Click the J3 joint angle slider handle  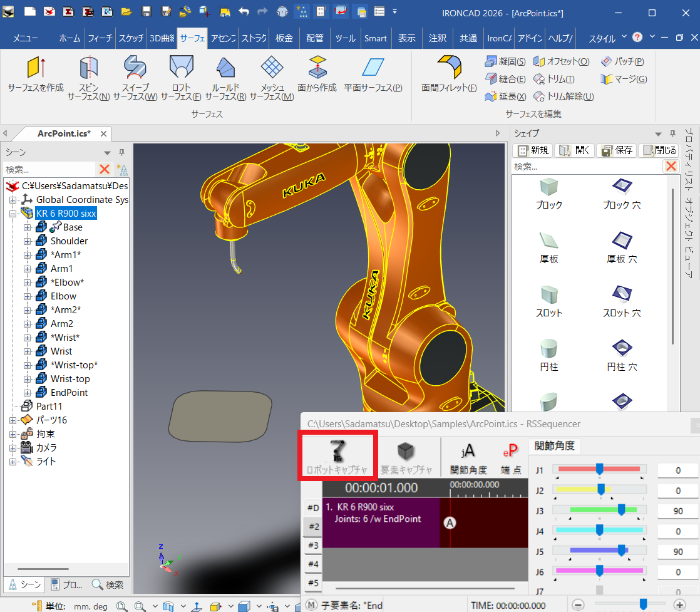621,510
